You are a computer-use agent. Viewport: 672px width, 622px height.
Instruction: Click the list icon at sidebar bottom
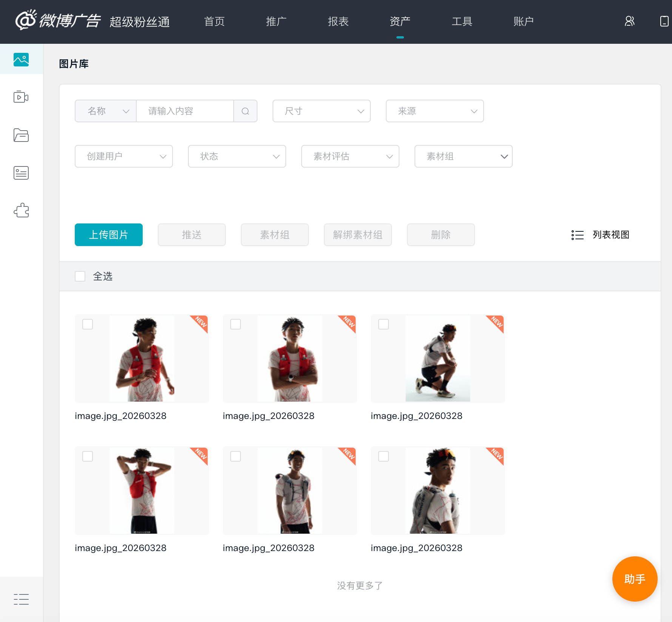pos(21,599)
